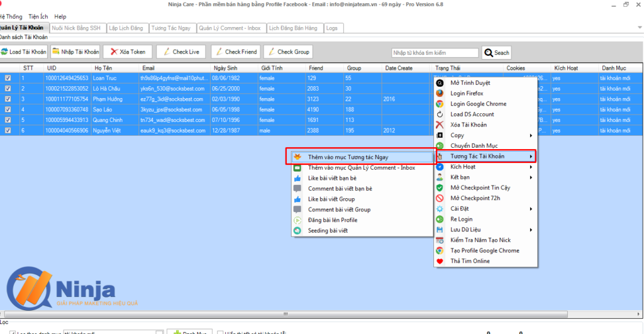Switch to the Tương Tác Ngay tab
The image size is (644, 334).
click(171, 28)
